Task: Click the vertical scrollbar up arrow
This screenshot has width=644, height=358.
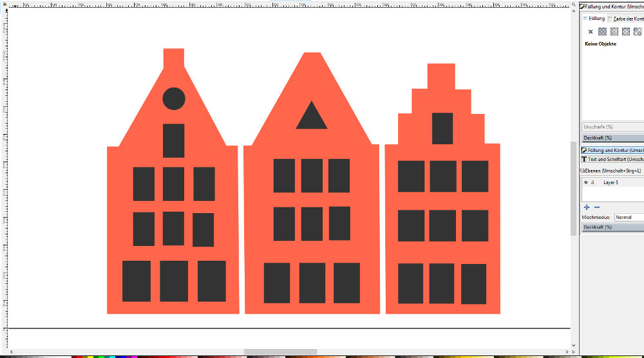Action: [574, 11]
